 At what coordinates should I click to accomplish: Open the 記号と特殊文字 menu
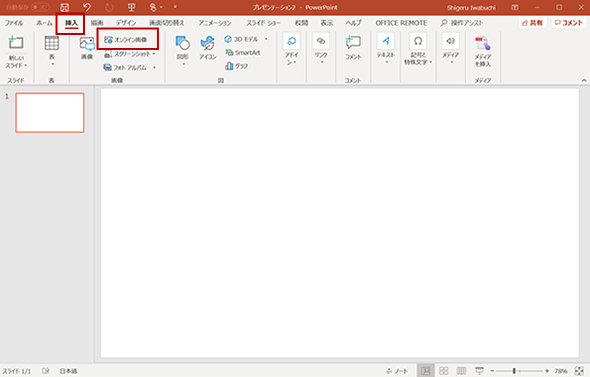(418, 50)
